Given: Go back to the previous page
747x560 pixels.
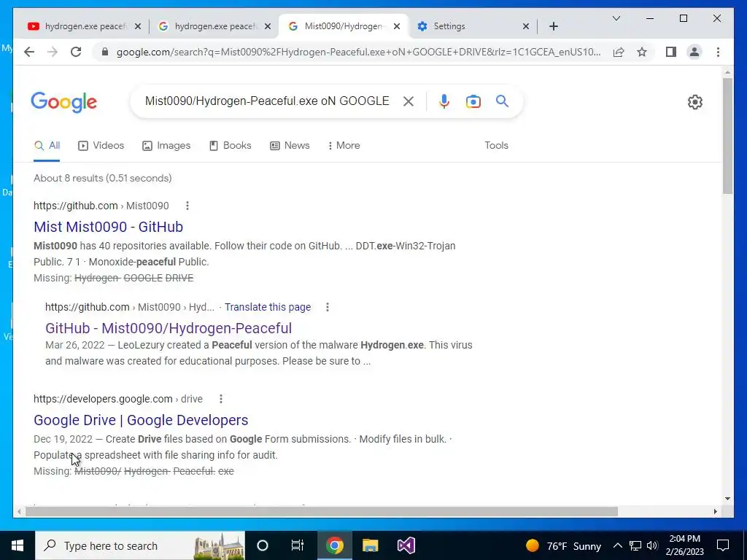Looking at the screenshot, I should coord(29,52).
